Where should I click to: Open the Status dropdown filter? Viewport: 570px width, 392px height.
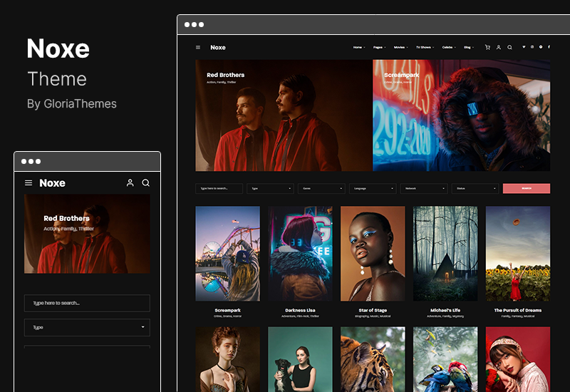click(x=475, y=188)
